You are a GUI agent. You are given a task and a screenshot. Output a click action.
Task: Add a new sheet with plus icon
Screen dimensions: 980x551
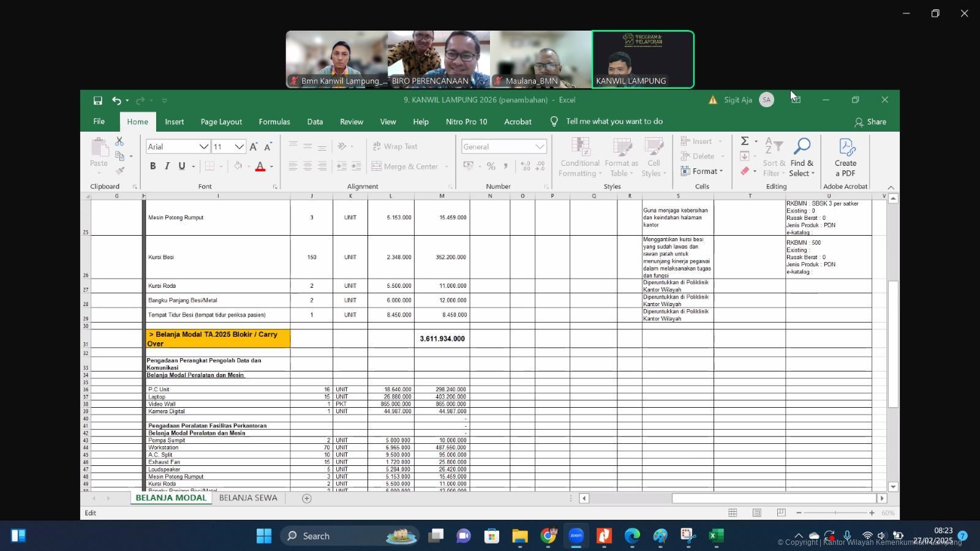point(307,498)
